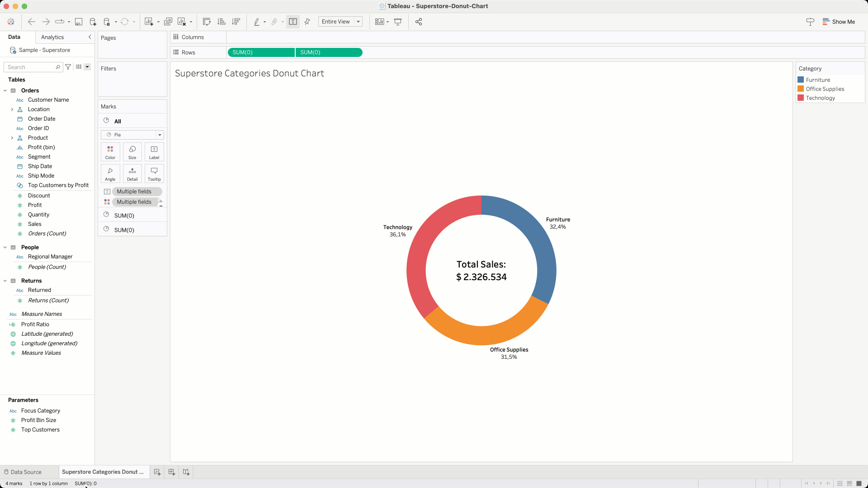Viewport: 868px width, 488px height.
Task: Expand the Location hierarchy field
Action: pos(12,109)
